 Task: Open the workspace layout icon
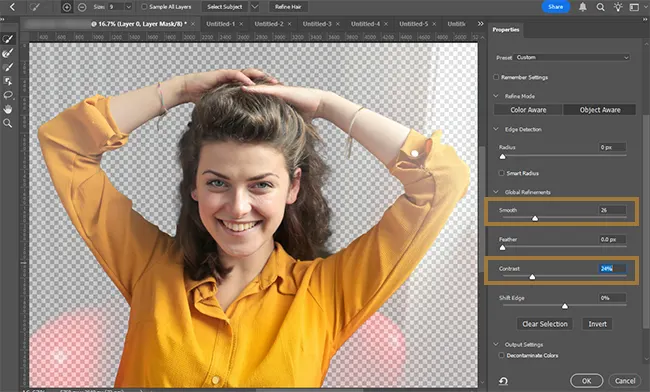coord(634,7)
